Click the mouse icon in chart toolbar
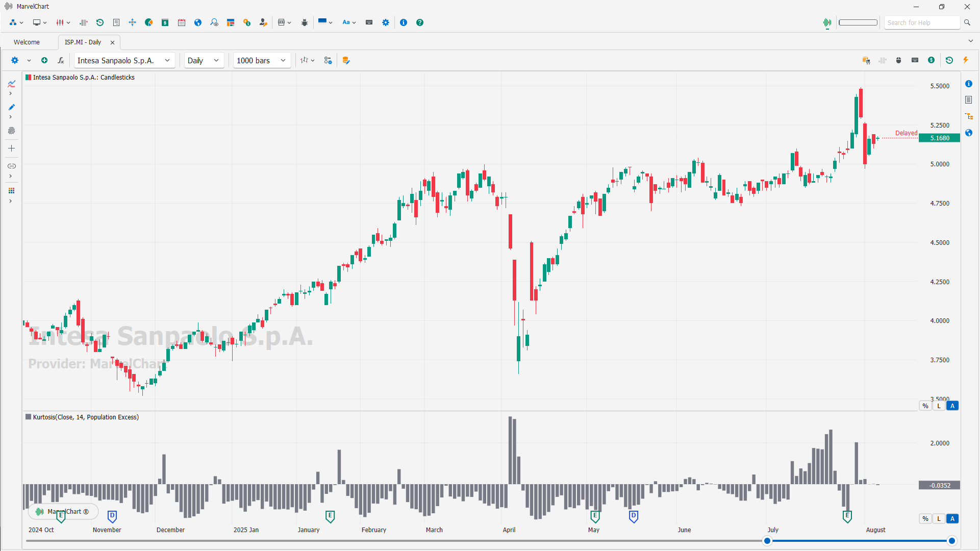The height and width of the screenshot is (551, 980). [899, 60]
